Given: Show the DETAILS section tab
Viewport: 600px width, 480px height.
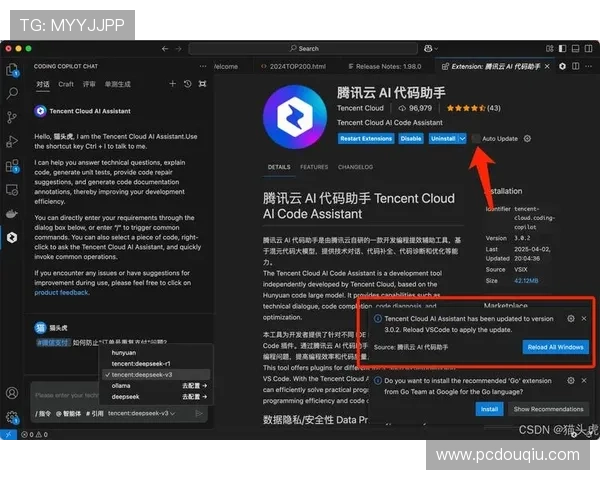Looking at the screenshot, I should click(279, 167).
